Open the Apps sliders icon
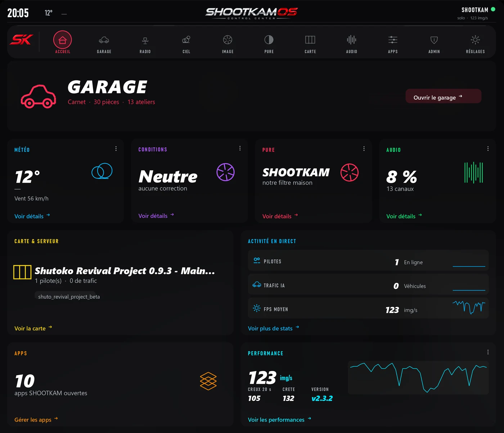504x433 pixels. pyautogui.click(x=393, y=42)
